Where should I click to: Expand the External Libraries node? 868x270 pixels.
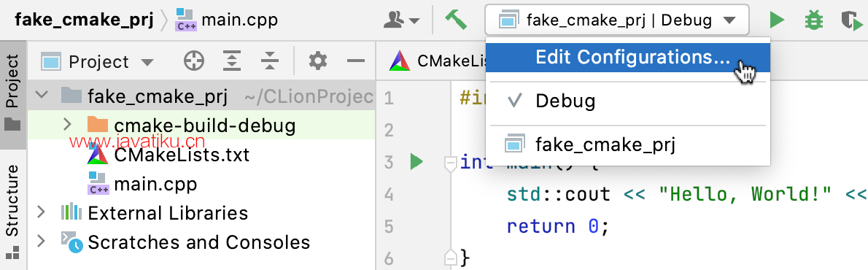tap(40, 212)
